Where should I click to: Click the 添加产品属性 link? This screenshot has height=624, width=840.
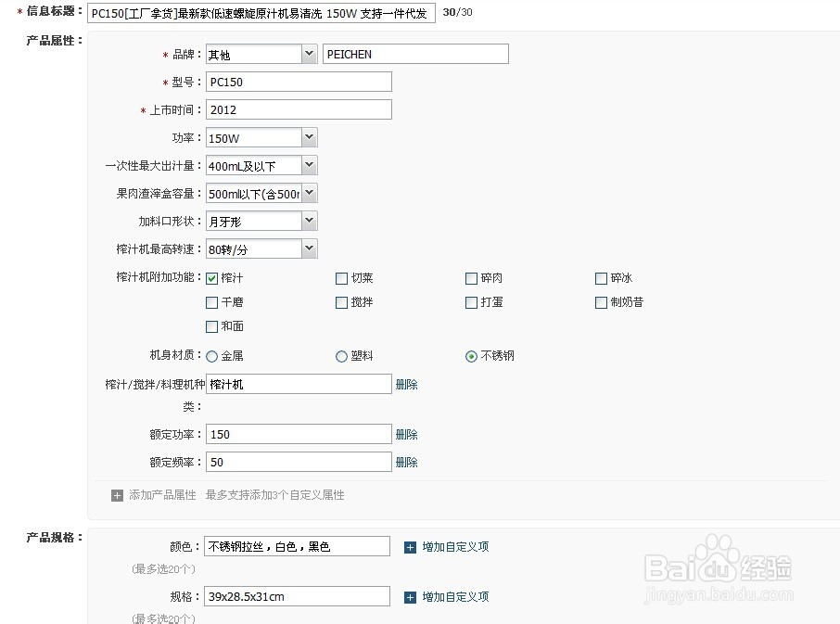coord(162,495)
